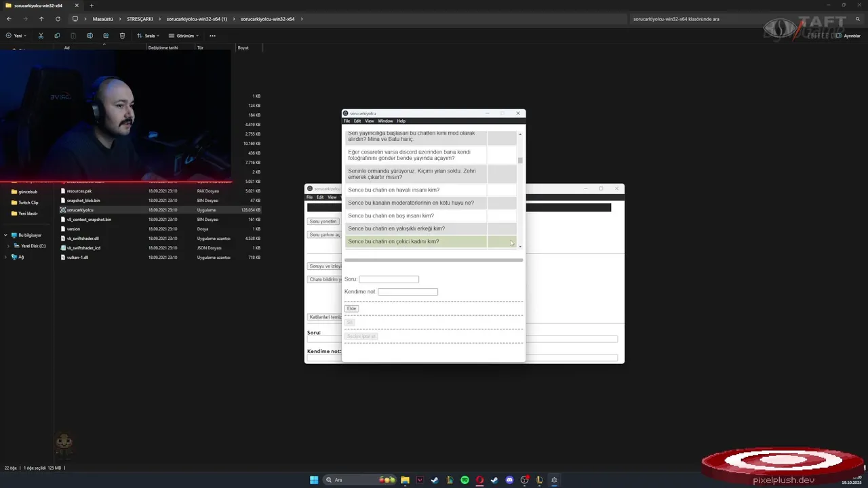Refresh the Explorer folder view
The height and width of the screenshot is (488, 868).
[58, 19]
